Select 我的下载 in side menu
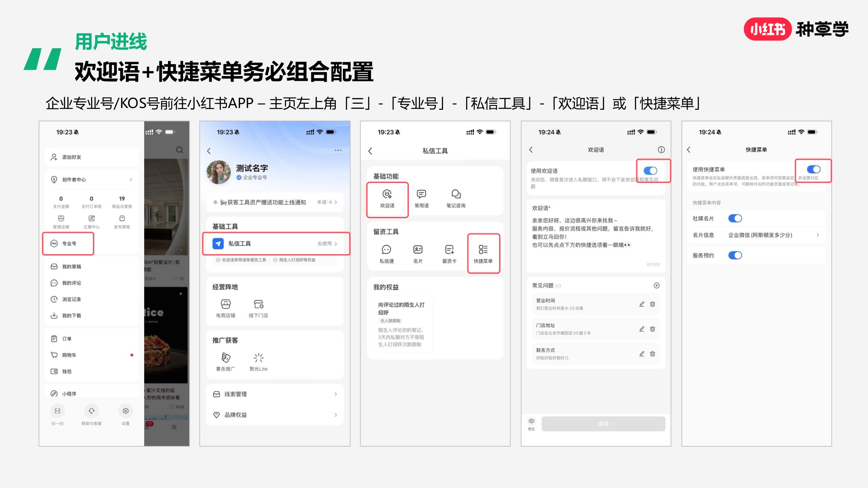Viewport: 868px width, 488px height. pos(91,315)
